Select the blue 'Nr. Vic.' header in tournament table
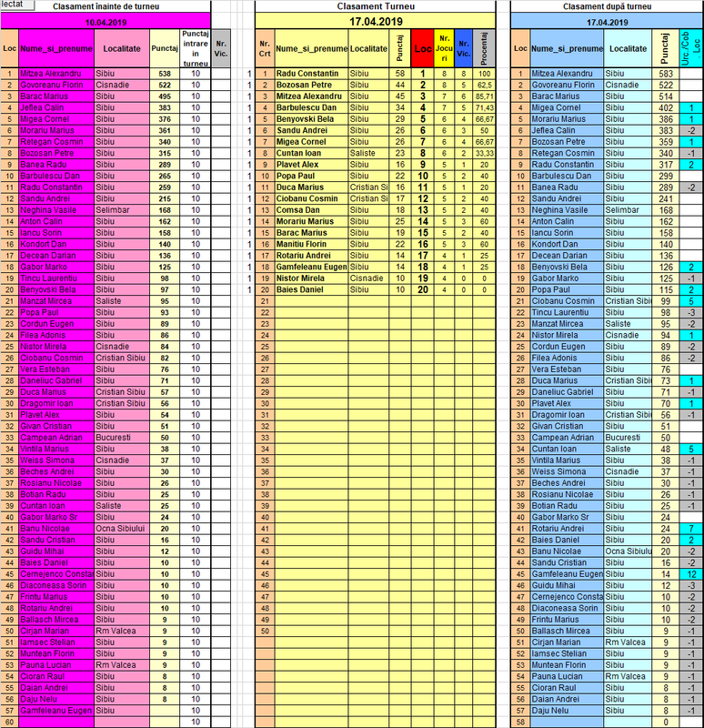This screenshot has width=704, height=728. [x=464, y=48]
